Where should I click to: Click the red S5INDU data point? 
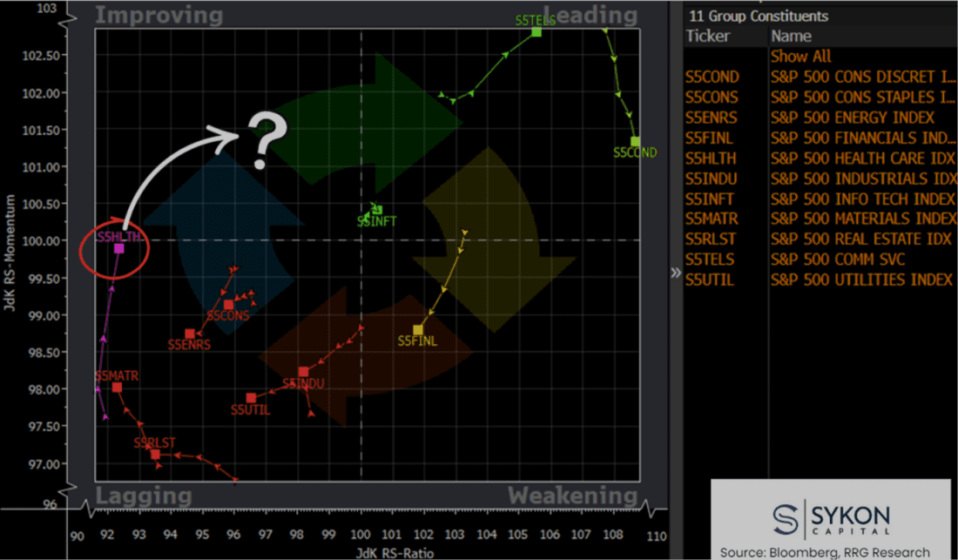click(304, 372)
